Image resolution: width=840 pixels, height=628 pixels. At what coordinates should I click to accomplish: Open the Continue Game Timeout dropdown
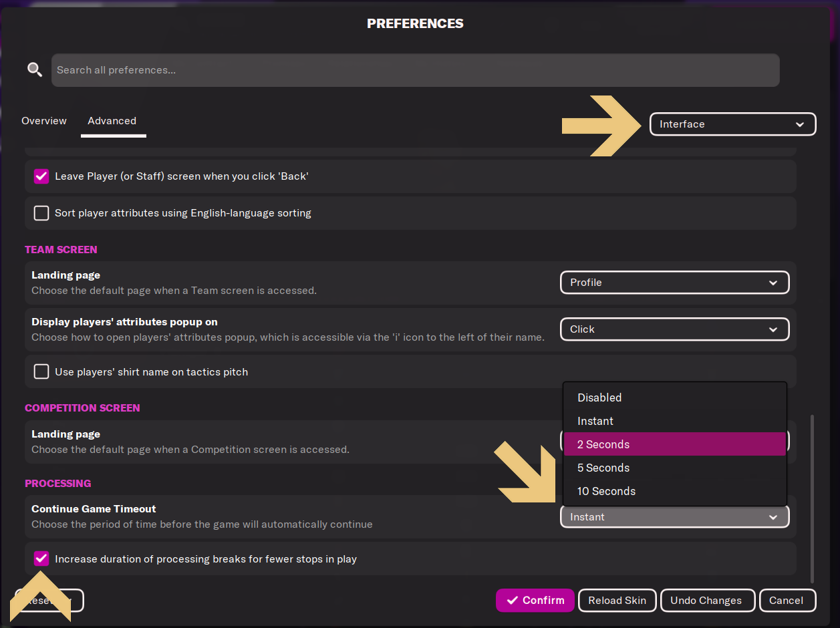coord(674,517)
